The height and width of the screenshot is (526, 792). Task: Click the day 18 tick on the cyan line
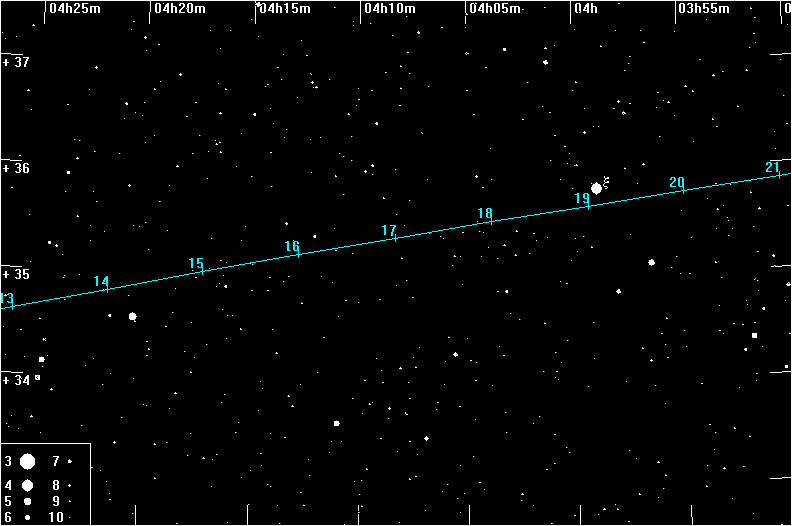coord(491,220)
